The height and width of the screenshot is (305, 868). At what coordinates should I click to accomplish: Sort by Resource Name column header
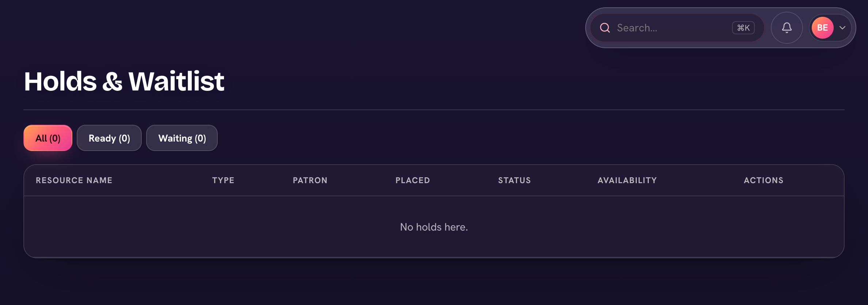point(74,180)
